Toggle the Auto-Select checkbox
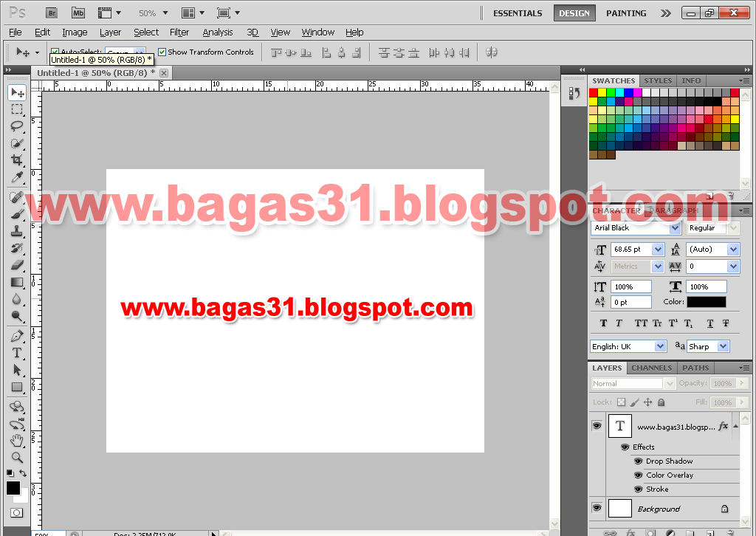The height and width of the screenshot is (536, 756). (x=55, y=52)
